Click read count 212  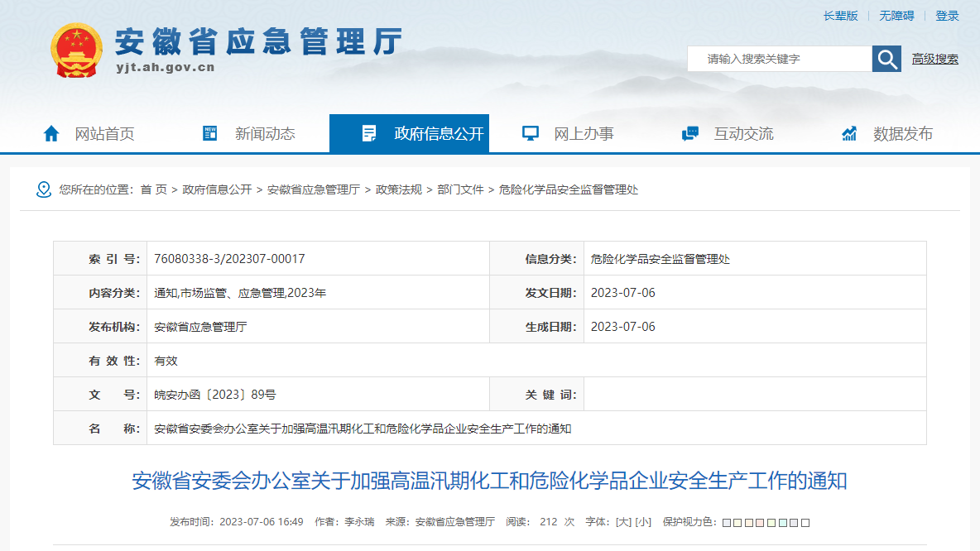tap(548, 522)
